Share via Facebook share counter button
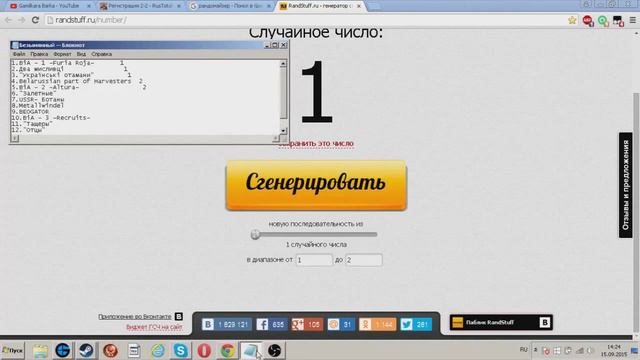Screen dimensions: 640x360 (x=271, y=324)
